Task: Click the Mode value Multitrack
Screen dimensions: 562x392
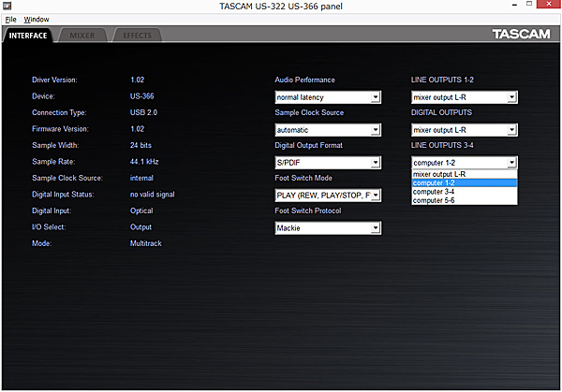Action: [x=146, y=243]
